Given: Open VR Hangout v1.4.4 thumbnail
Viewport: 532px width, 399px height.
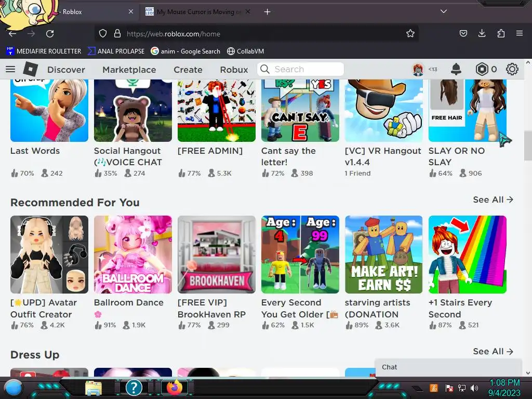Looking at the screenshot, I should point(384,111).
